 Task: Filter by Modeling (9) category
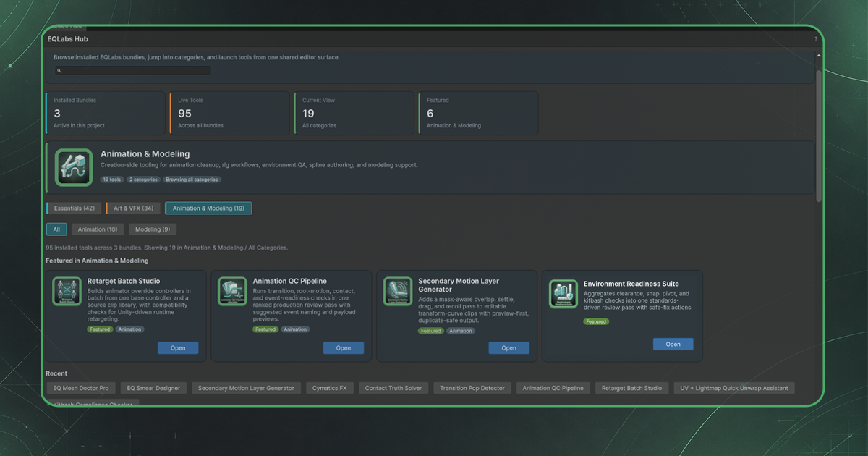point(152,229)
